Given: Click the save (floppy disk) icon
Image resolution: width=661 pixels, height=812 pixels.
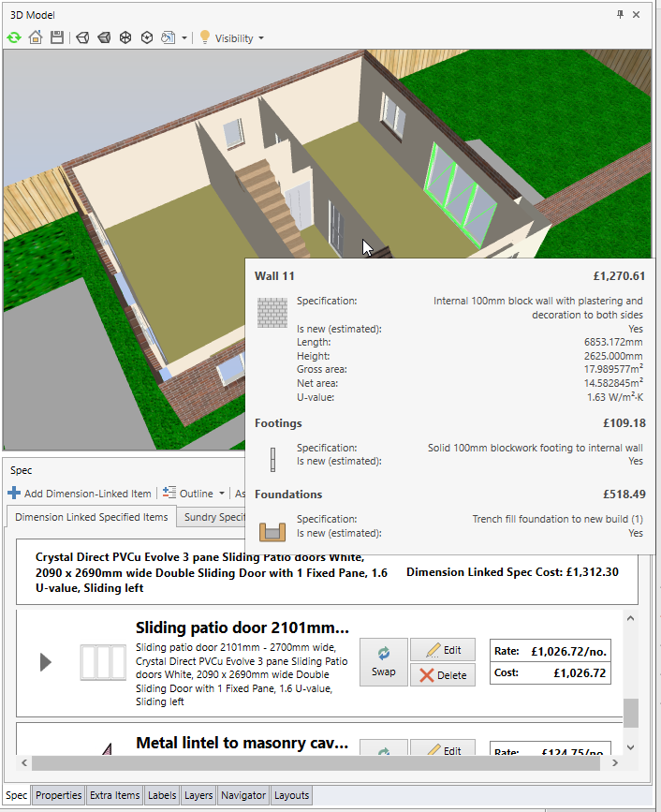Looking at the screenshot, I should (x=57, y=37).
